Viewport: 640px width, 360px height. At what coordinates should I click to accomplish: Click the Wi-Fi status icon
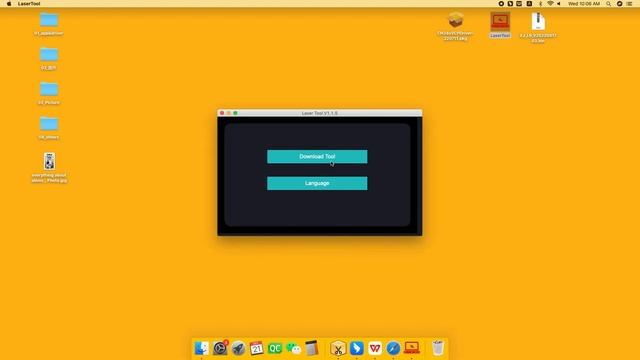(550, 4)
